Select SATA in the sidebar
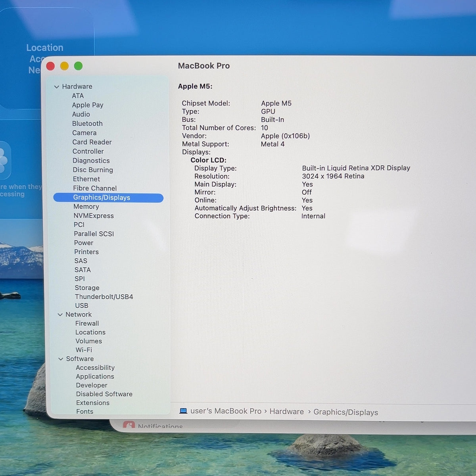Screen dimensions: 476x476 click(x=83, y=270)
